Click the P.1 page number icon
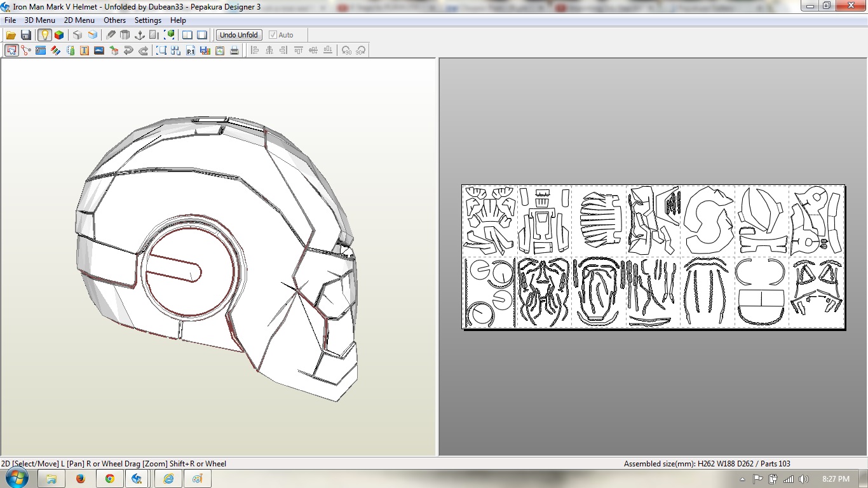The width and height of the screenshot is (868, 488). (191, 50)
